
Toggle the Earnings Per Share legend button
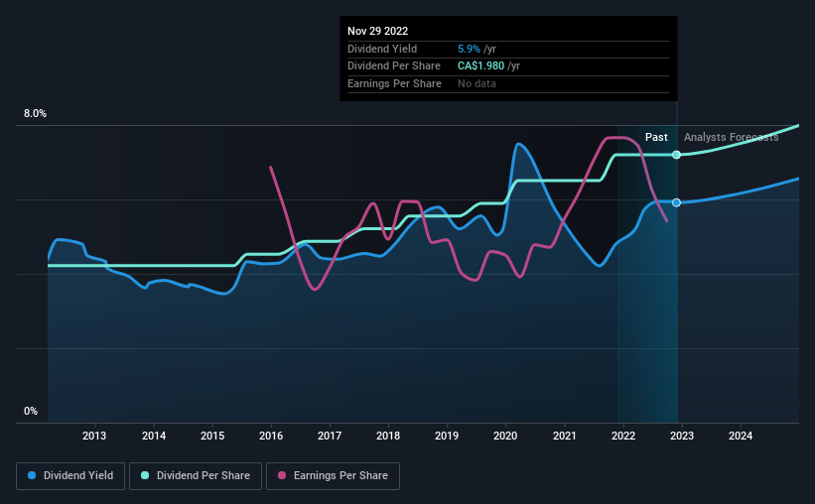pyautogui.click(x=333, y=476)
